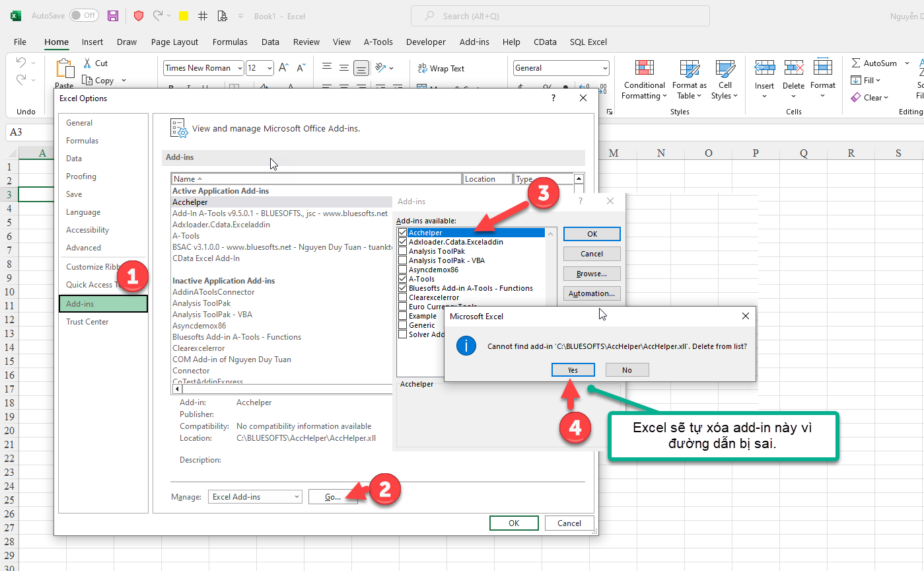Open the General number format dropdown

click(605, 68)
